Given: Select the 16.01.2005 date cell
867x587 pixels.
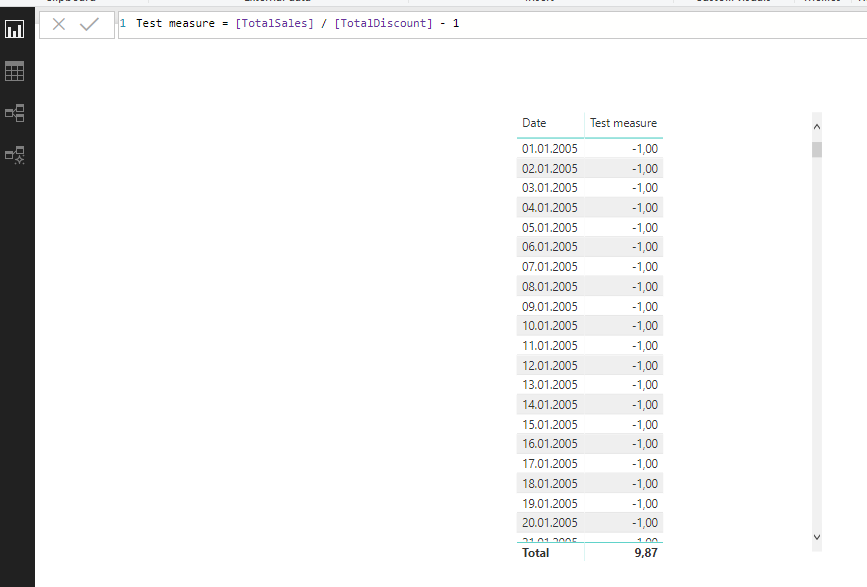Looking at the screenshot, I should (x=550, y=444).
